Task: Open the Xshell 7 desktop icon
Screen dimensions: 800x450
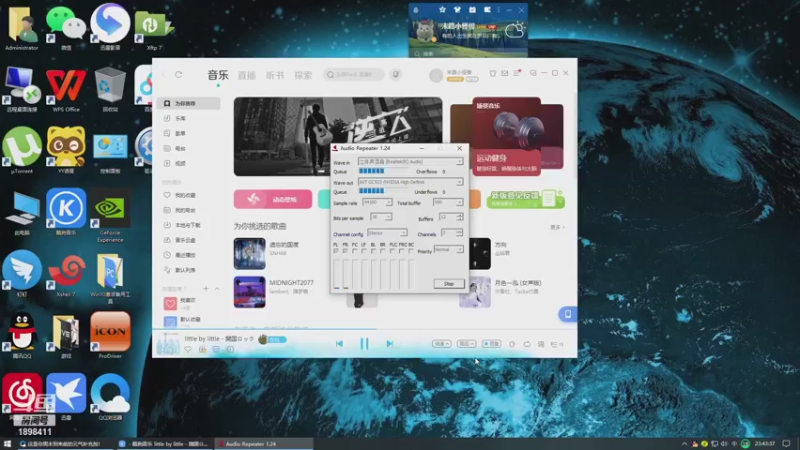Action: pyautogui.click(x=66, y=276)
